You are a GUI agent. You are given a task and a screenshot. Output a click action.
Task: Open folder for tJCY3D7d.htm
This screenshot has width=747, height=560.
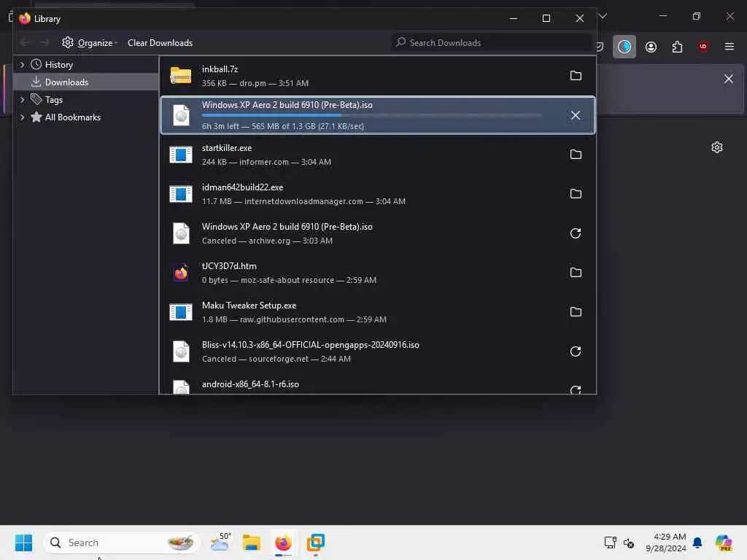pos(576,273)
